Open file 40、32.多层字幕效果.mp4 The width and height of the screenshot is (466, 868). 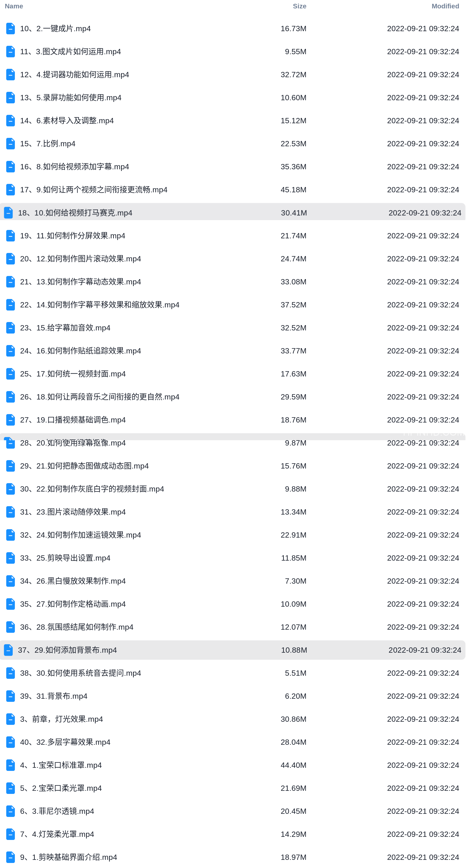coord(65,742)
